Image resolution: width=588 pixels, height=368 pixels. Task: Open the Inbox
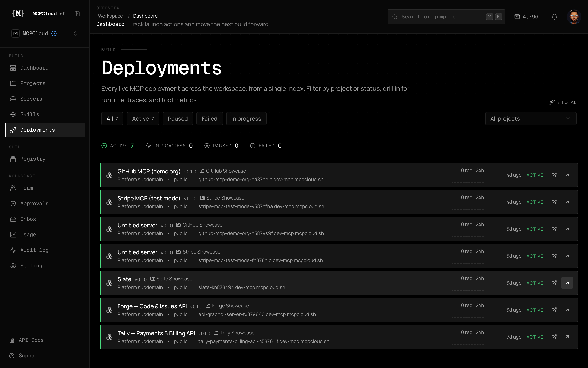(x=45, y=219)
